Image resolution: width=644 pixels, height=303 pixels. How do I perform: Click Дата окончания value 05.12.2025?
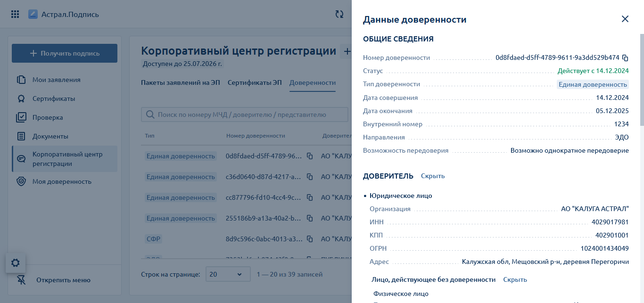pos(612,111)
